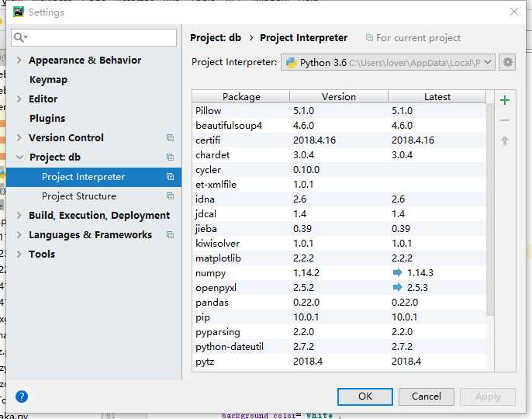
Task: Click numpy latest version 1.14.3
Action: pos(420,272)
